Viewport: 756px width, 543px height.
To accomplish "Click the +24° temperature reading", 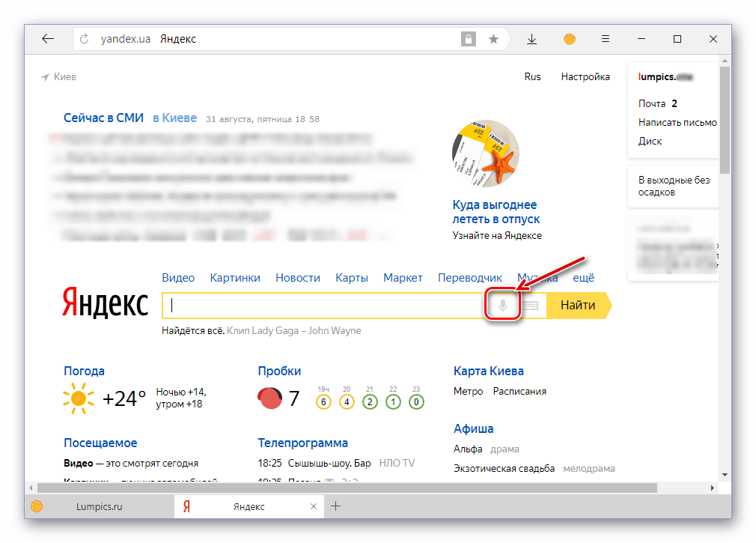I will pyautogui.click(x=124, y=398).
